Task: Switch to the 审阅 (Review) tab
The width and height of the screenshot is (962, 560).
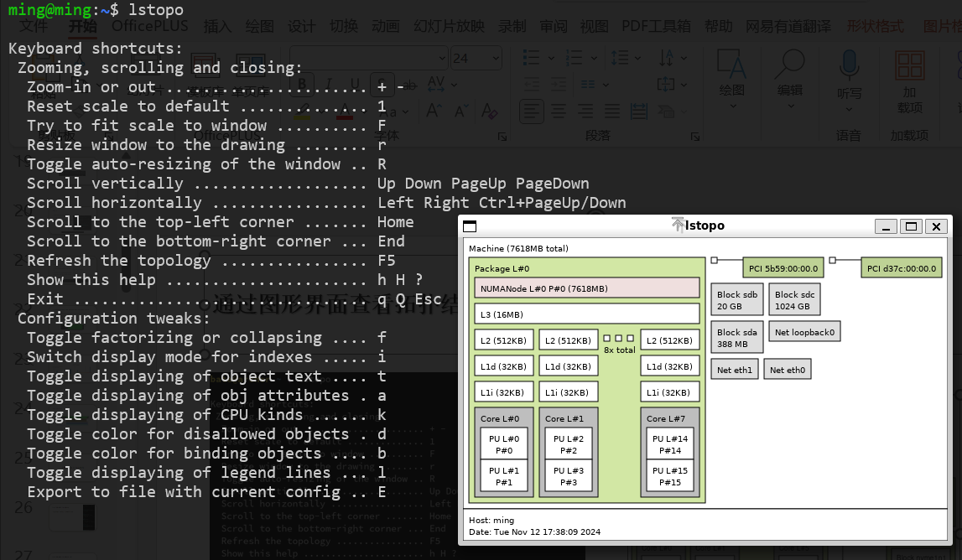Action: coord(554,26)
